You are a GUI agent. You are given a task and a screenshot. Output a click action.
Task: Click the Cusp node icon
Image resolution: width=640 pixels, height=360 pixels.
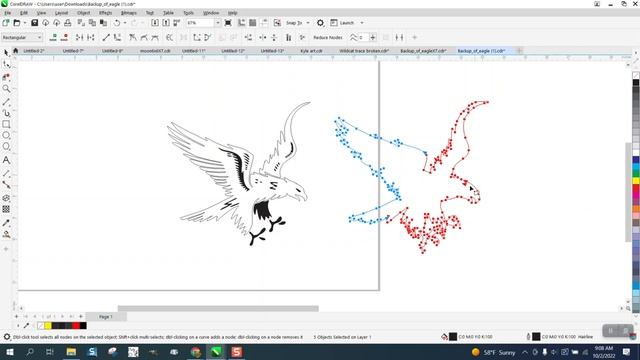[133, 38]
